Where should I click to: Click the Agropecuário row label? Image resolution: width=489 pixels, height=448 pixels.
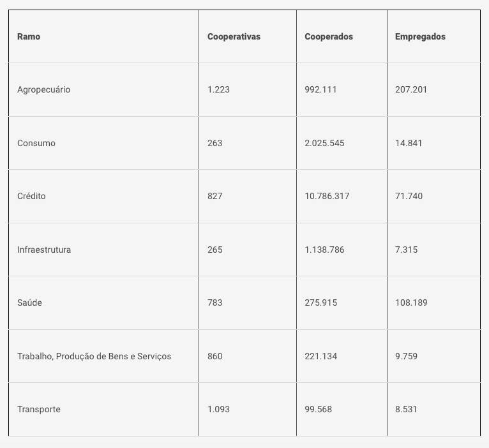(x=43, y=89)
